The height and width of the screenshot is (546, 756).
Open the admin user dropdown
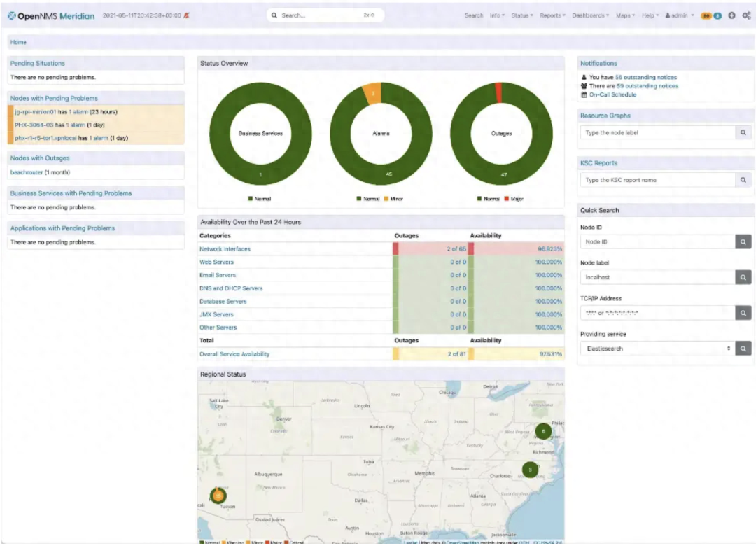679,15
